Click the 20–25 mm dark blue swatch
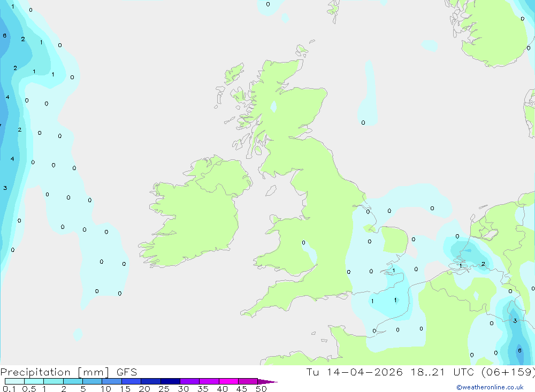The image size is (535, 392). tap(151, 381)
